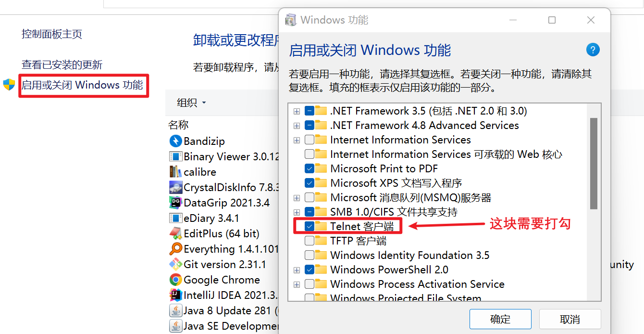Click the 确定 button
644x334 pixels.
500,319
